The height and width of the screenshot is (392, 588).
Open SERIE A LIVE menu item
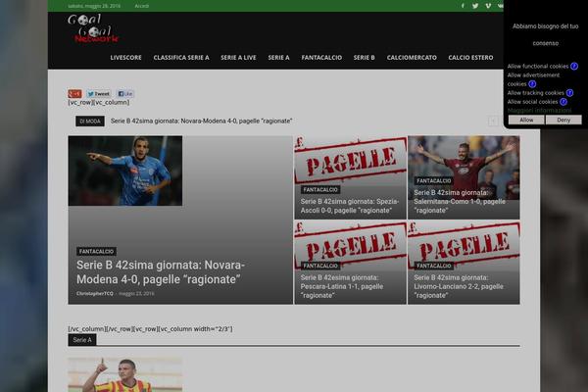[x=238, y=58]
